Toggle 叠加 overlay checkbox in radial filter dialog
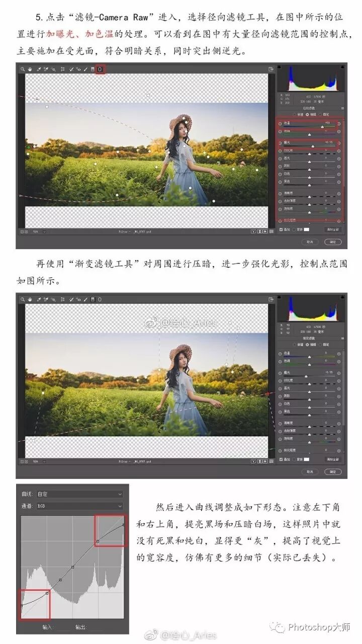The image size is (362, 644). coord(281,229)
